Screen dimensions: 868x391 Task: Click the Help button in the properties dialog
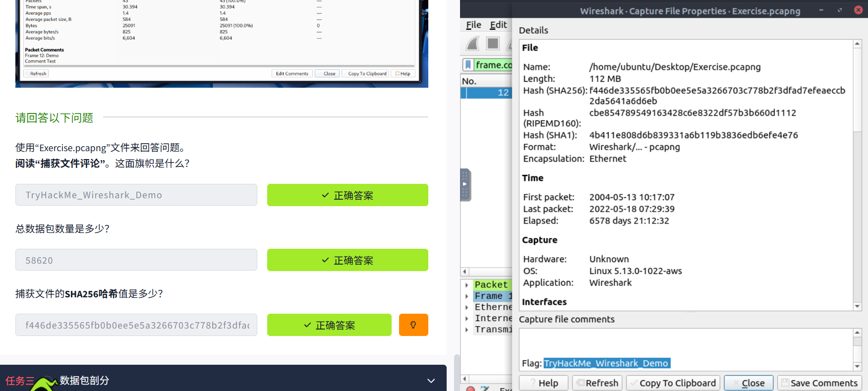tap(544, 383)
